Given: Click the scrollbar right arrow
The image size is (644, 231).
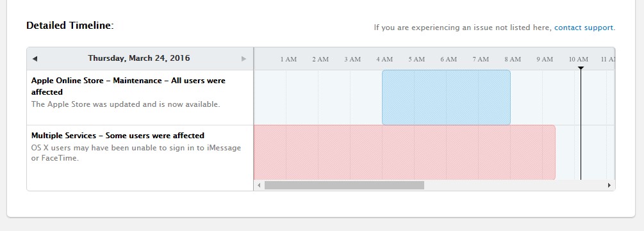Looking at the screenshot, I should 609,186.
